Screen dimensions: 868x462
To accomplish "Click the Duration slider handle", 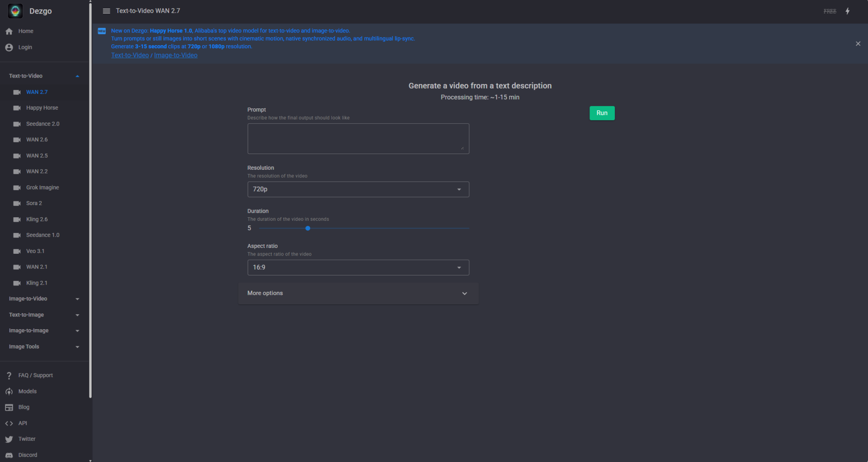I will pyautogui.click(x=308, y=229).
